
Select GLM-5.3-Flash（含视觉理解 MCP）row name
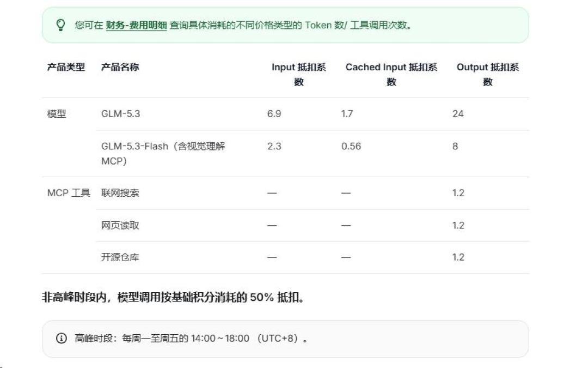(x=163, y=154)
